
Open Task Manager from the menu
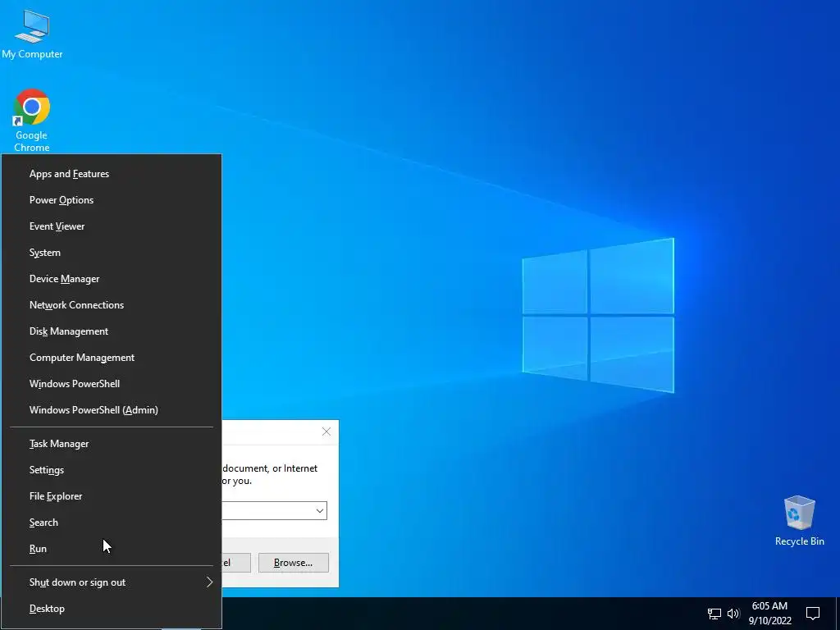pyautogui.click(x=112, y=444)
